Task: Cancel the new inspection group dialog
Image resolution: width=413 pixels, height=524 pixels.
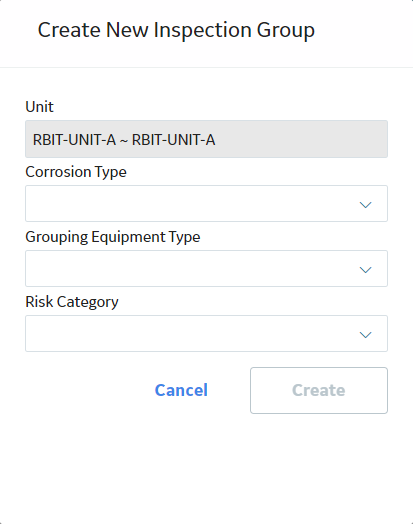Action: coord(181,390)
